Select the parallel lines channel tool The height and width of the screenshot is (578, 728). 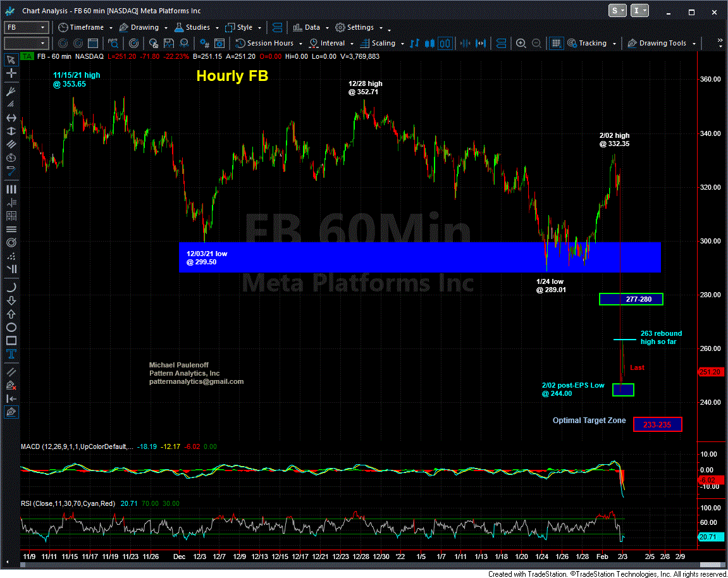click(x=11, y=144)
